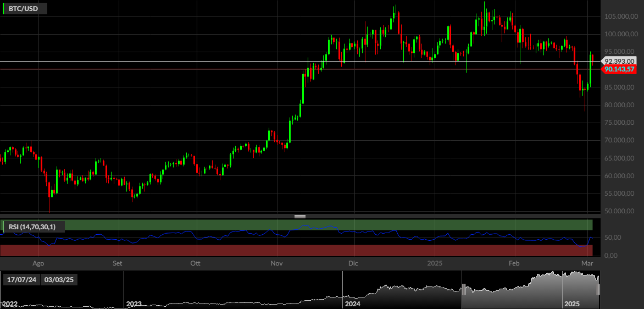The width and height of the screenshot is (644, 309).
Task: Select the red horizontal price line
Action: pyautogui.click(x=300, y=69)
